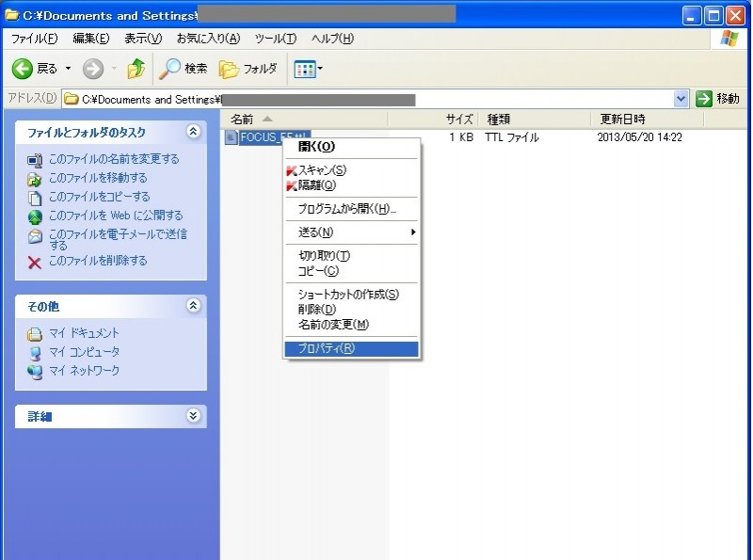753x560 pixels.
Task: Open the 送る submenu in the context menu
Action: (316, 232)
